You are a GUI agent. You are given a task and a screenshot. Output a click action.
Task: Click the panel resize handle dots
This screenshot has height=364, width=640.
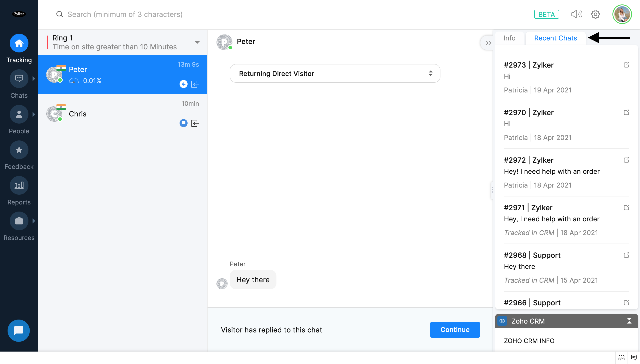tap(492, 190)
